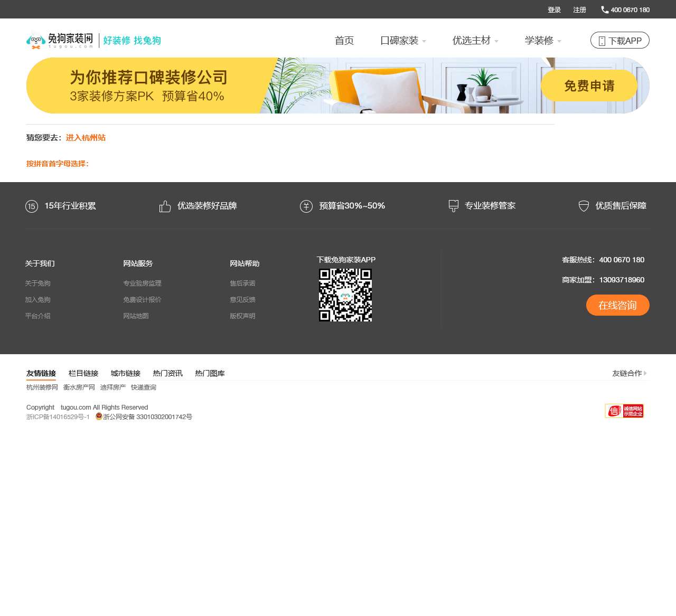
Task: Open the 平台介绍 footer link
Action: coord(38,316)
